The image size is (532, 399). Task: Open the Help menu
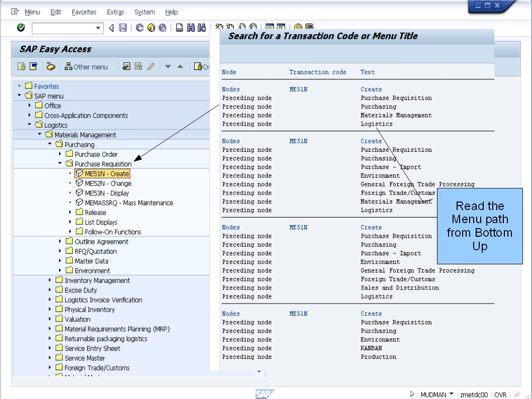(x=171, y=12)
